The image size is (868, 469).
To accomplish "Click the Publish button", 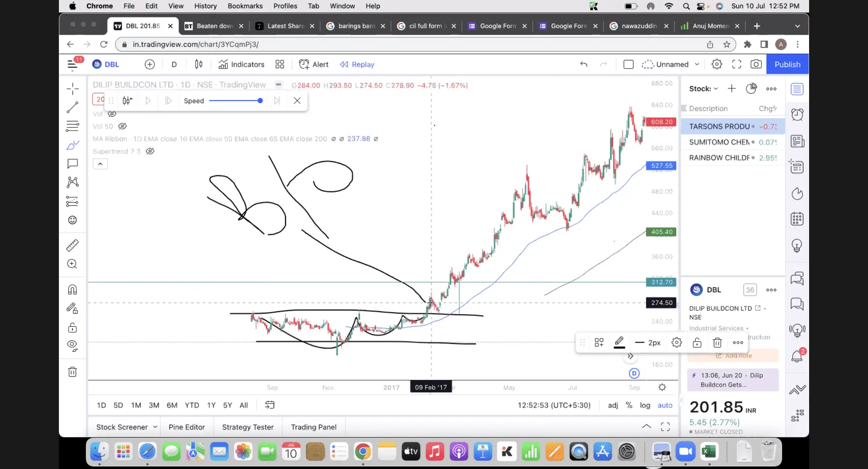I will coord(787,64).
